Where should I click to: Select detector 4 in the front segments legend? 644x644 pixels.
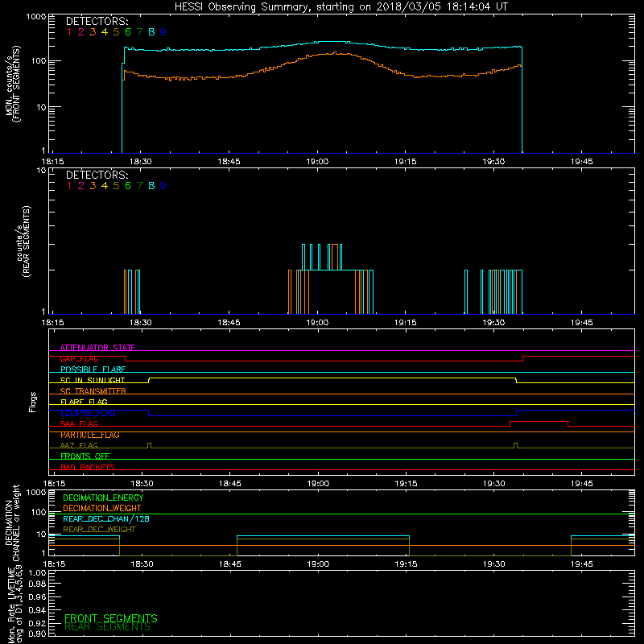coord(105,32)
